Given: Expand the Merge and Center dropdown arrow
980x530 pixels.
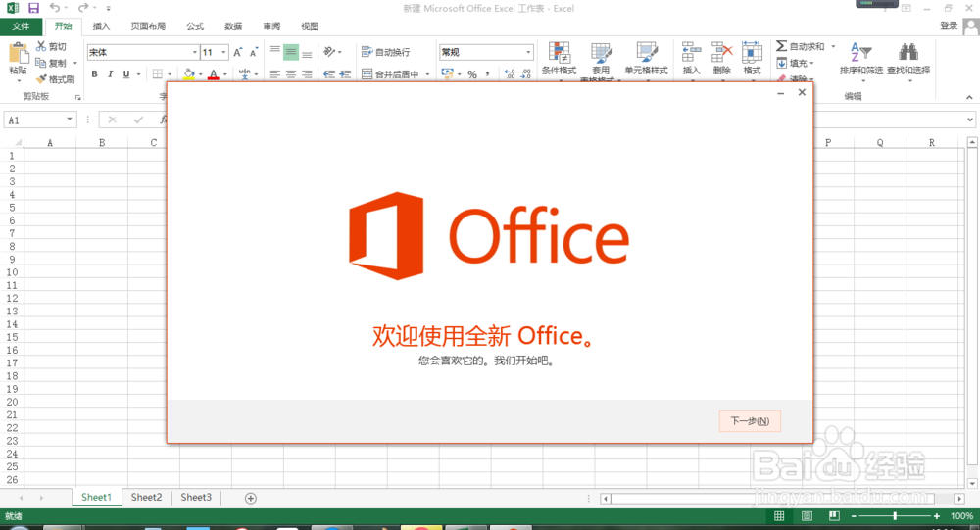Looking at the screenshot, I should [427, 74].
